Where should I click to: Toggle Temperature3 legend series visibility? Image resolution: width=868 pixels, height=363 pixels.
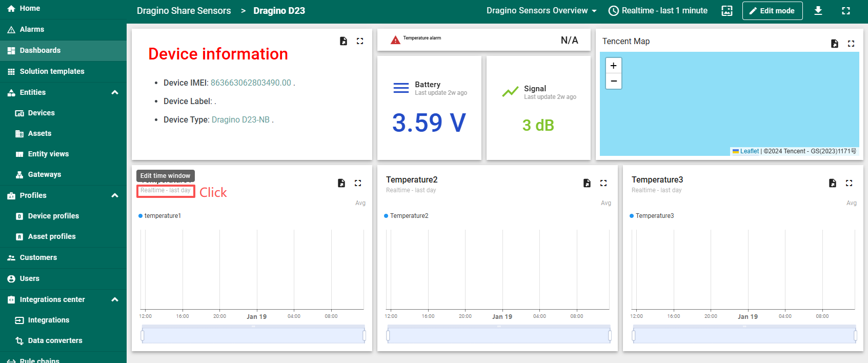pos(654,216)
